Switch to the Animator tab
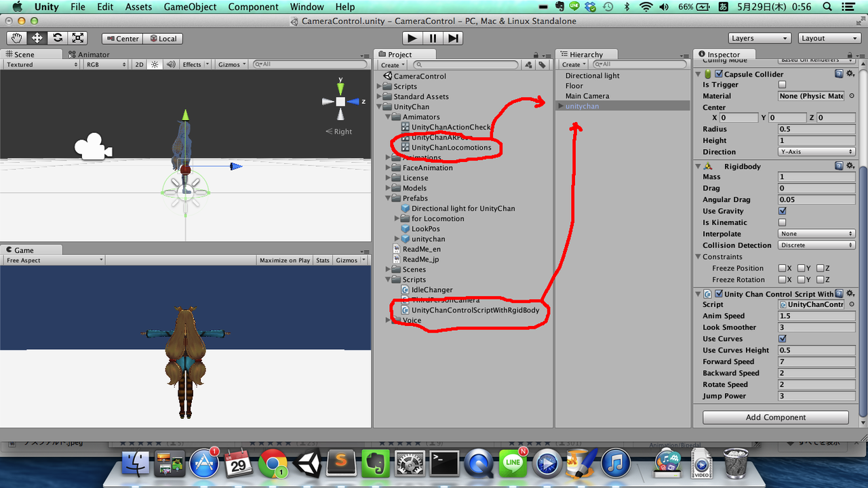Screen dimensions: 868x488 (x=89, y=54)
